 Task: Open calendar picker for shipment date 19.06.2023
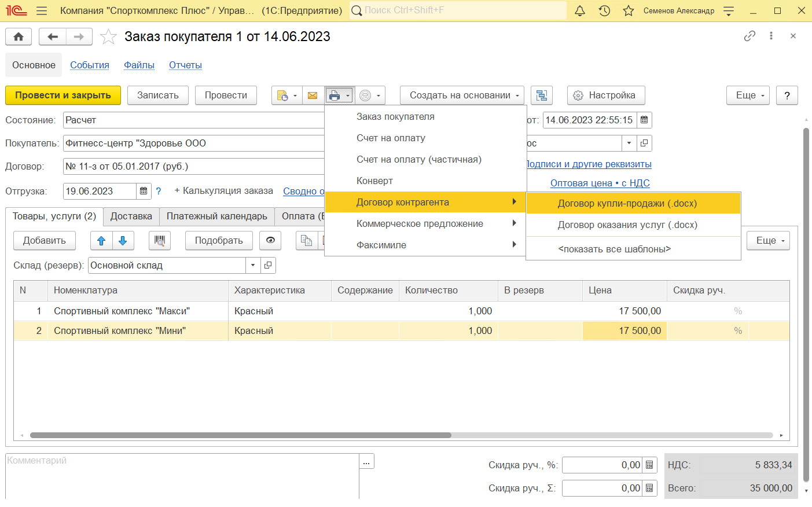tap(144, 191)
